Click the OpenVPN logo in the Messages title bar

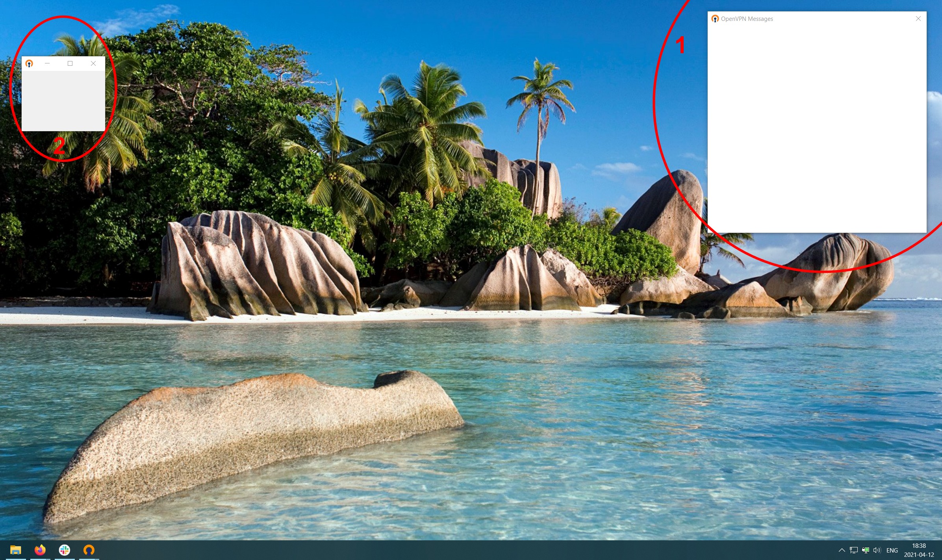715,19
